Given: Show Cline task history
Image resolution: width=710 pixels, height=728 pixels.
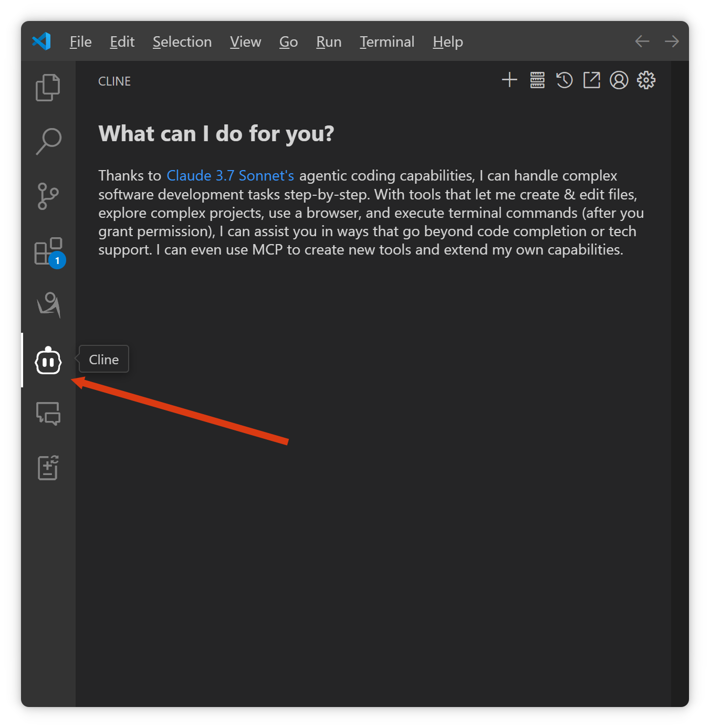Looking at the screenshot, I should pos(565,80).
